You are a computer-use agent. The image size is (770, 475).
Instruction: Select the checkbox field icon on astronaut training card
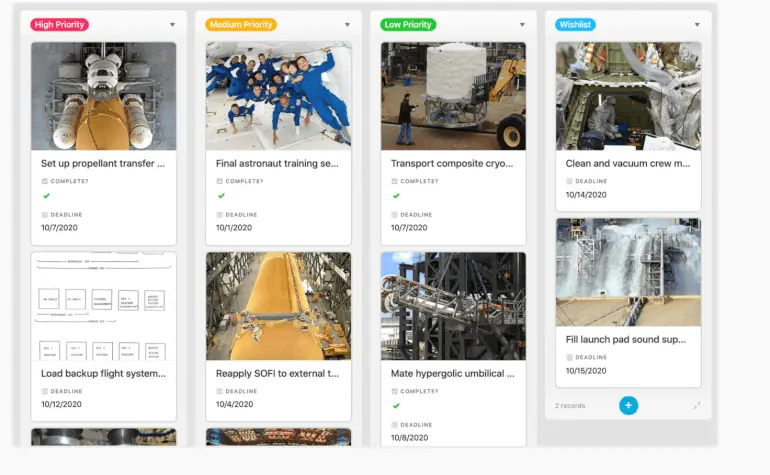coord(220,181)
